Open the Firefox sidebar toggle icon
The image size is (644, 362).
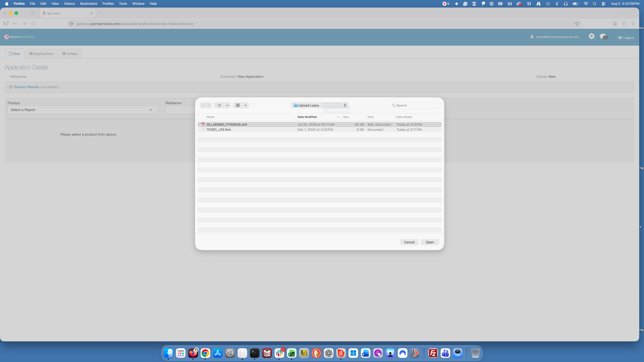click(6, 24)
